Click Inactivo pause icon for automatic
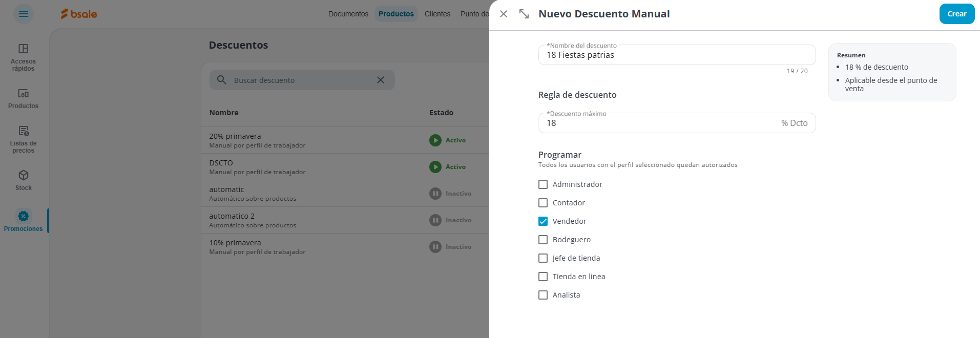The image size is (980, 338). point(435,194)
